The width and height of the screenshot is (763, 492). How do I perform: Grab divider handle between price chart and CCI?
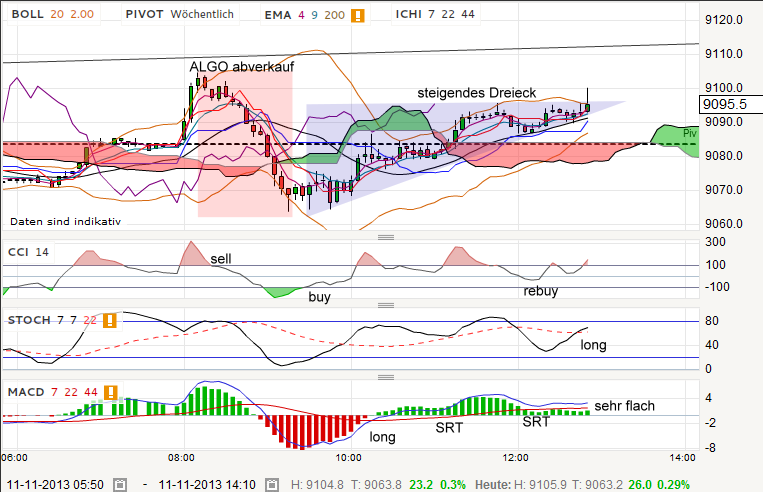[386, 237]
